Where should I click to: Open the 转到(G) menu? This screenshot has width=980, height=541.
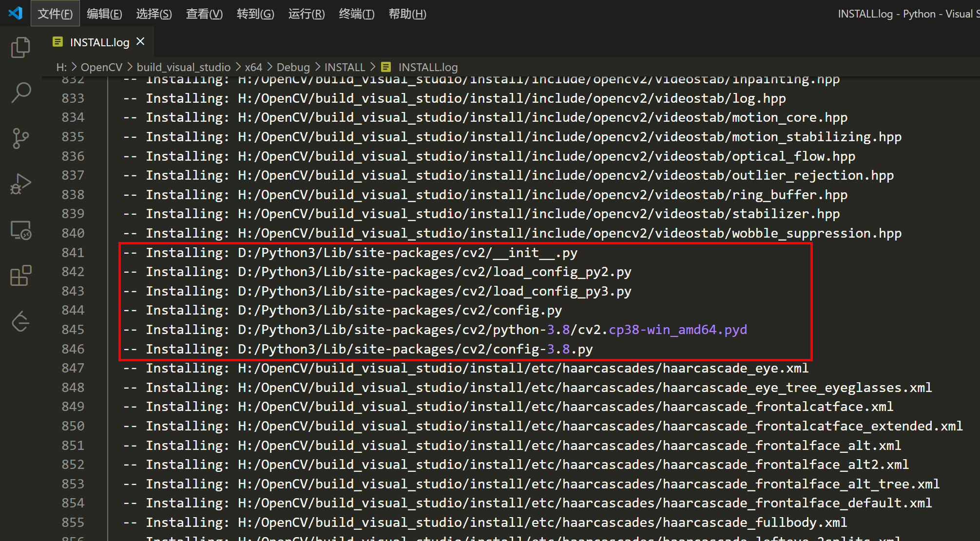tap(255, 14)
